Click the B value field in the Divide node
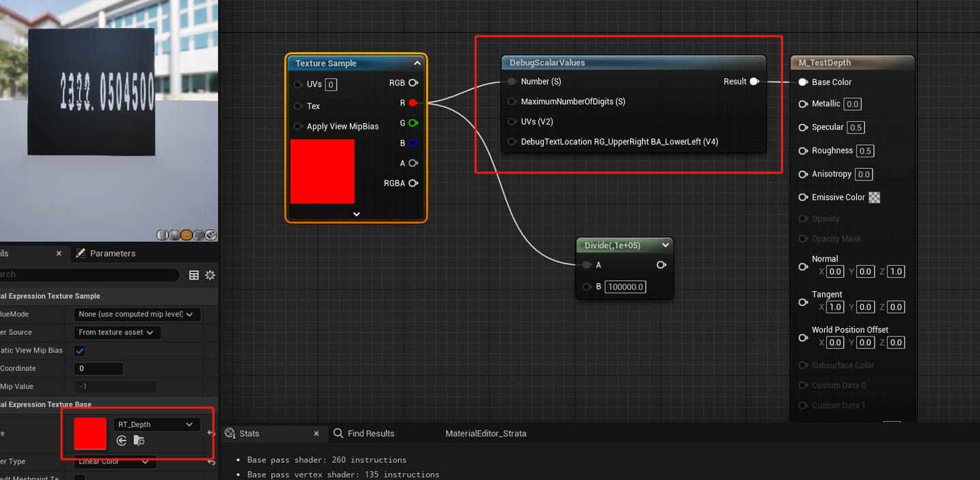Image resolution: width=980 pixels, height=480 pixels. (x=625, y=287)
